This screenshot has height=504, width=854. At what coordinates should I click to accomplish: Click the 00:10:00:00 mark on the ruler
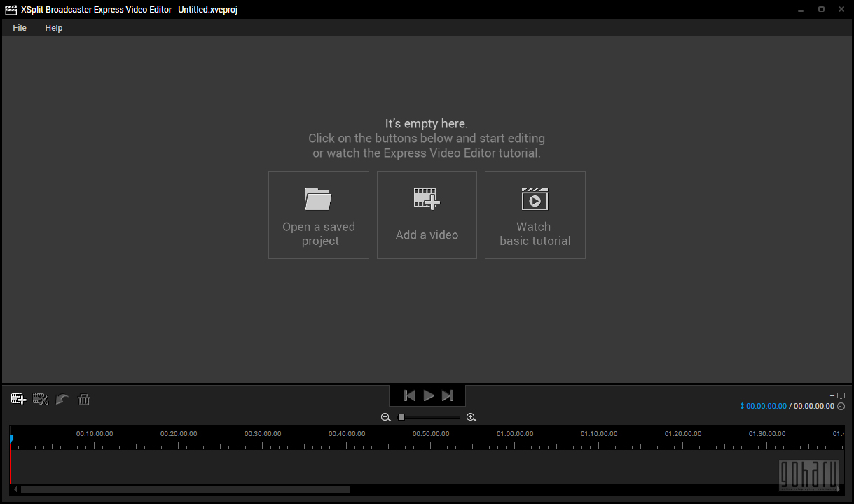coord(95,434)
